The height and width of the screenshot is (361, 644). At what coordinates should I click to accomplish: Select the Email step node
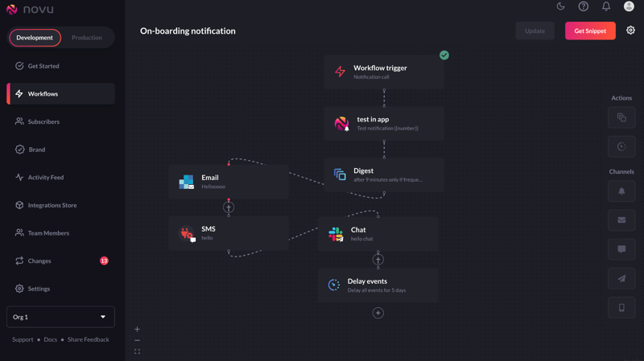(229, 182)
